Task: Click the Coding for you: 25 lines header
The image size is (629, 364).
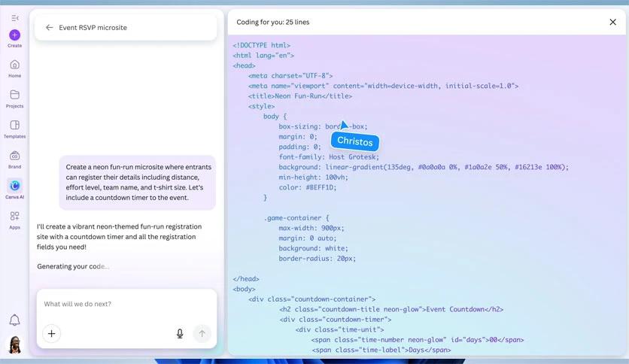Action: 273,22
